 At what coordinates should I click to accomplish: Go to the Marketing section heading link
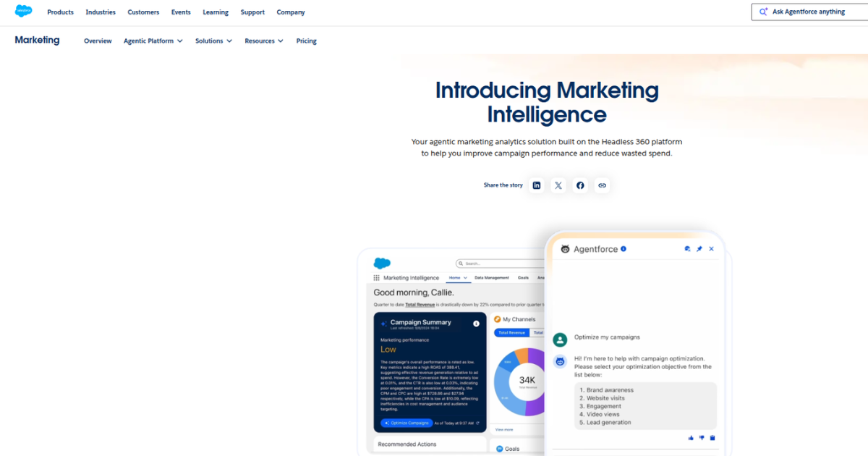37,41
